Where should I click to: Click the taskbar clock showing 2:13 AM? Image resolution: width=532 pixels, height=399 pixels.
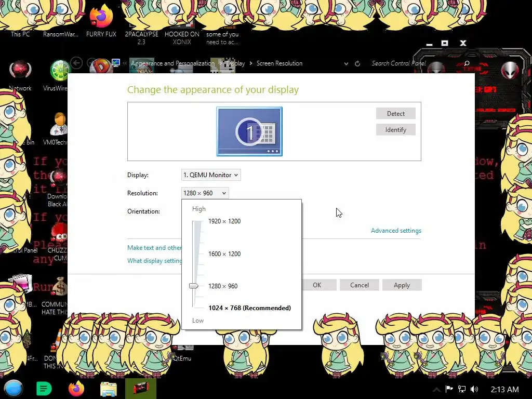pyautogui.click(x=504, y=389)
